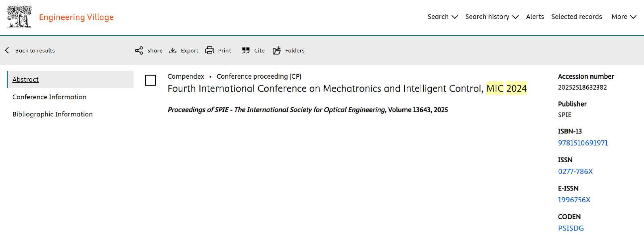Click the Cite label
This screenshot has width=644, height=245.
click(259, 50)
